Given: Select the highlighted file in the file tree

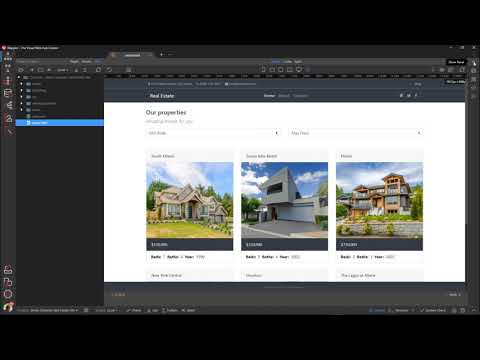Looking at the screenshot, I should coord(60,123).
